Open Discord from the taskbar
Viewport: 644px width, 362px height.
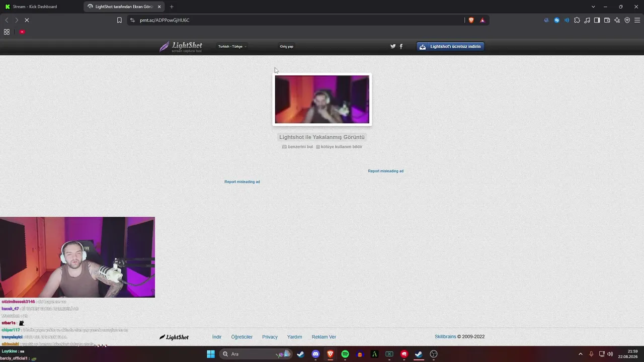click(x=315, y=354)
